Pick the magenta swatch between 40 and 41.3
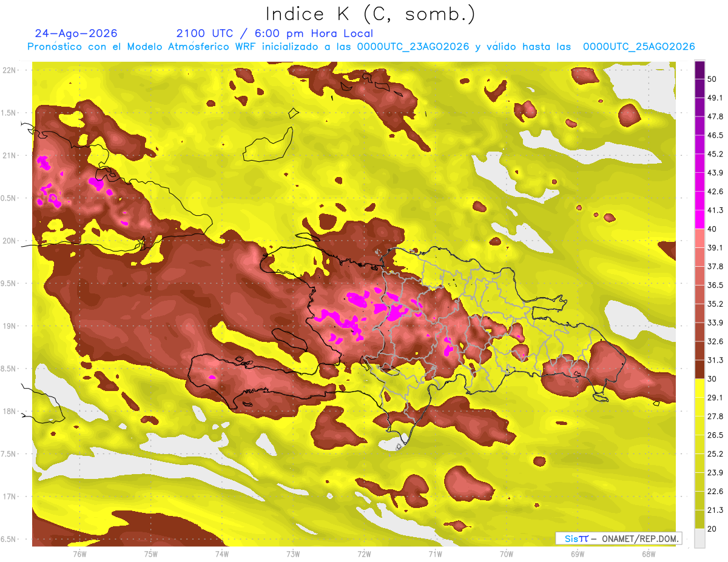The width and height of the screenshot is (728, 562). point(699,219)
